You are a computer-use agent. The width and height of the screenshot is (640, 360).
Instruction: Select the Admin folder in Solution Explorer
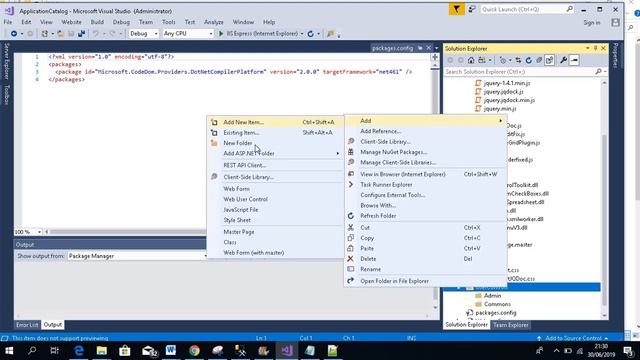493,296
